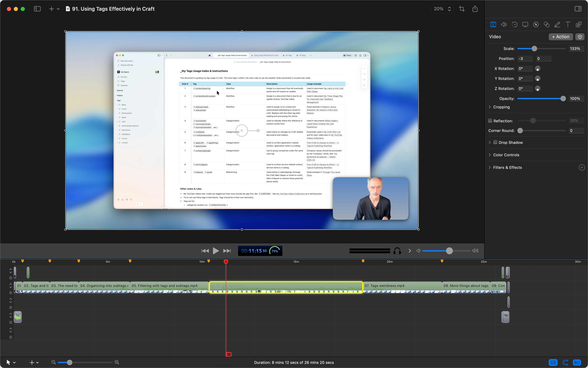Select the 04. Organizing into subtags clip
The height and width of the screenshot is (368, 588).
click(x=104, y=287)
